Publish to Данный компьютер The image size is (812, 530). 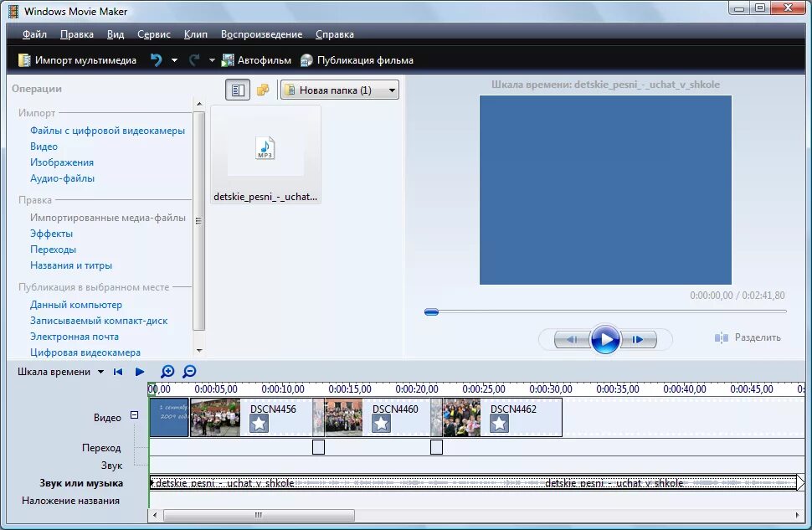76,305
